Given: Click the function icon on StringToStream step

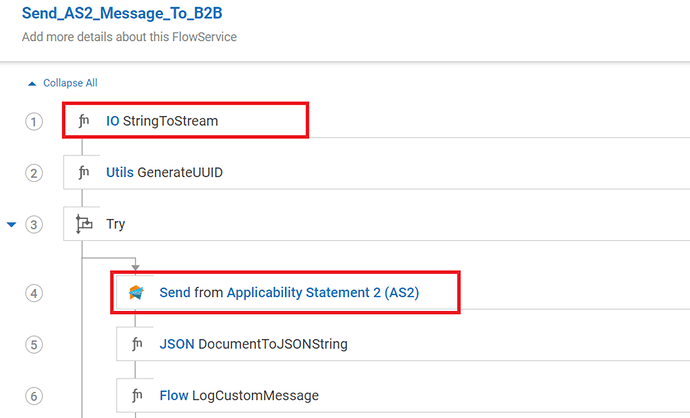Looking at the screenshot, I should pyautogui.click(x=84, y=121).
